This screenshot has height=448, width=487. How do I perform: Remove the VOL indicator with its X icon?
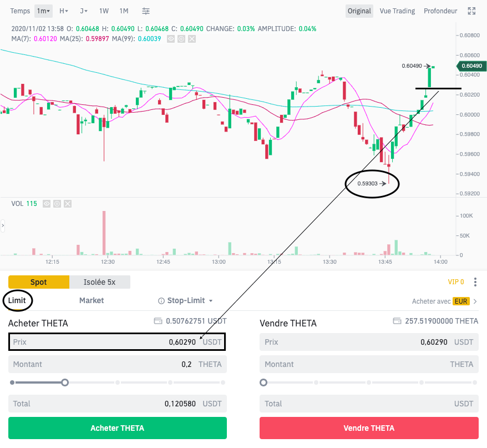point(67,204)
